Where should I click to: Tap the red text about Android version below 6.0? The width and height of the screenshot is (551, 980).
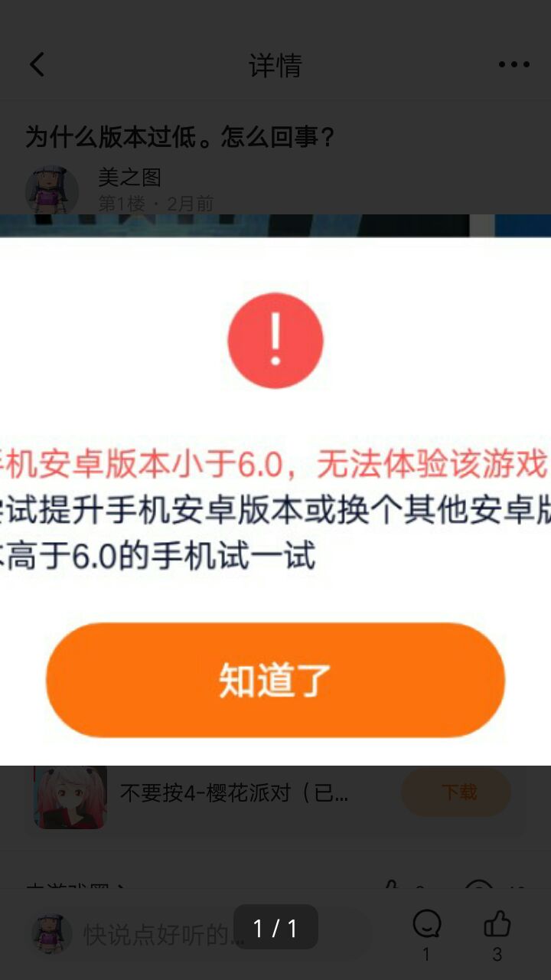(x=275, y=464)
